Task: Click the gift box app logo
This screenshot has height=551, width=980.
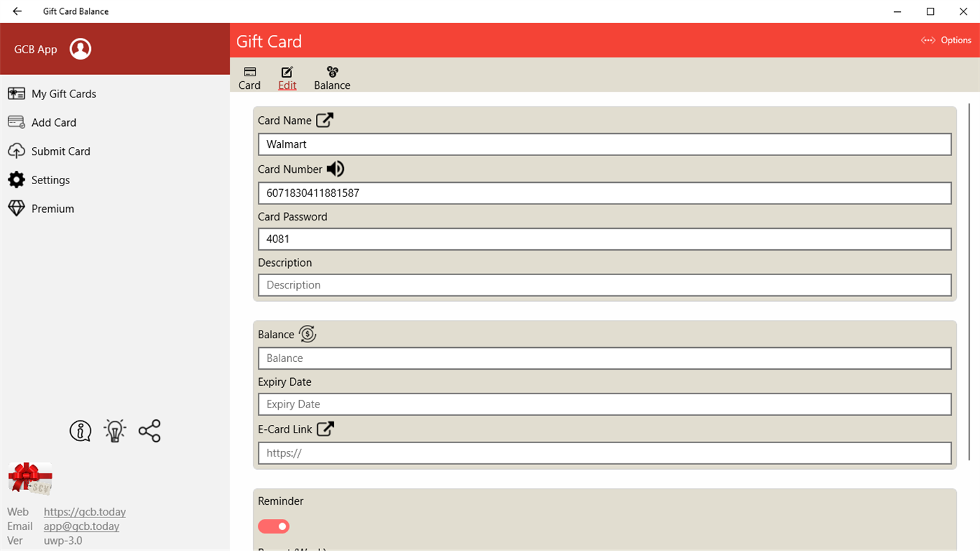Action: point(29,478)
